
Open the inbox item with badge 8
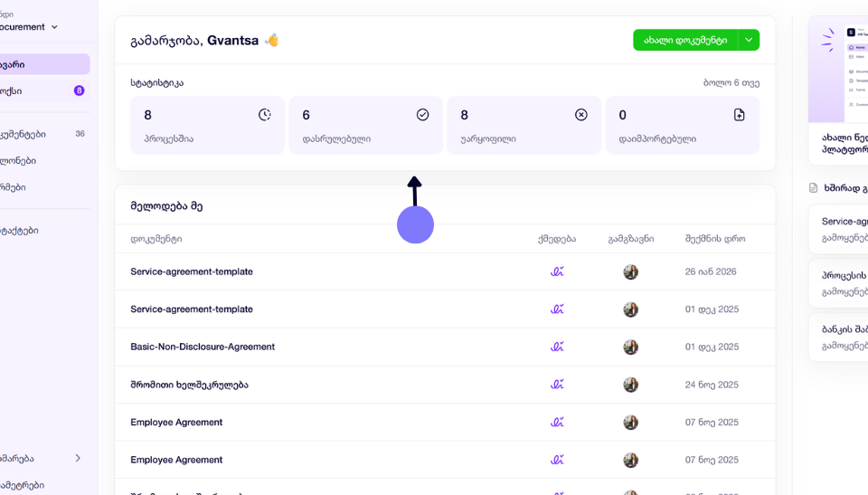pyautogui.click(x=44, y=90)
